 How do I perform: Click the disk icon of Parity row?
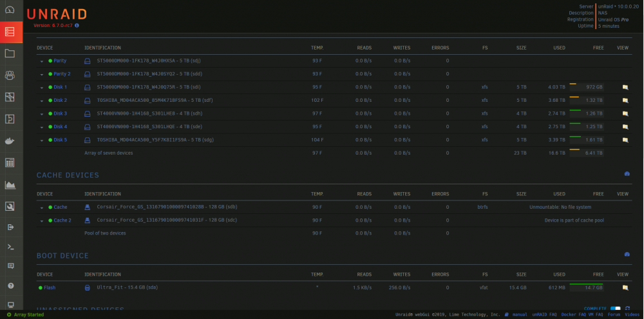[87, 61]
